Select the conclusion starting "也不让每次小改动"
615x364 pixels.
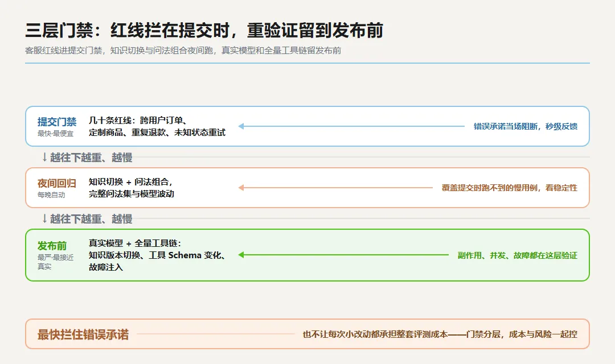point(440,334)
